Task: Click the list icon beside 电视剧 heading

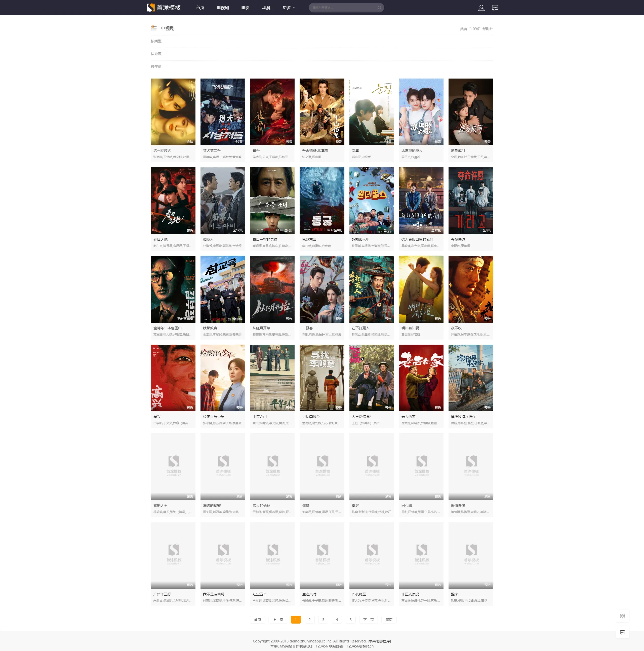Action: 154,28
